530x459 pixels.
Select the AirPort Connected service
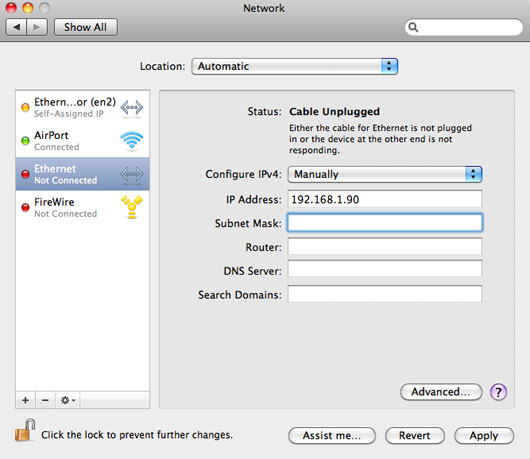point(82,141)
